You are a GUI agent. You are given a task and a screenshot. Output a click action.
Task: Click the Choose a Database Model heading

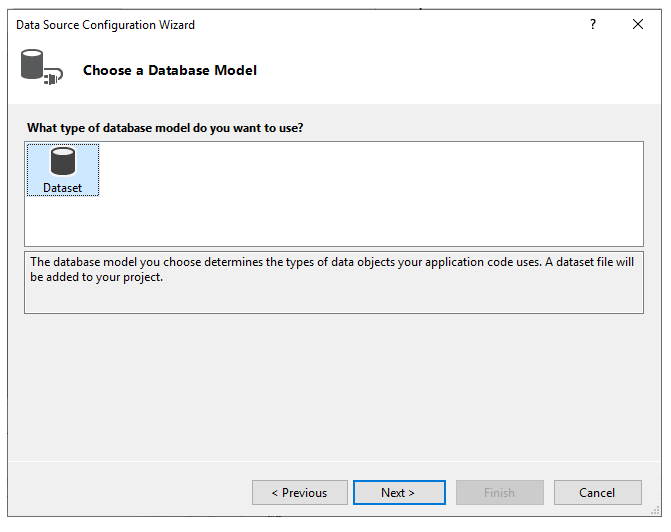170,70
